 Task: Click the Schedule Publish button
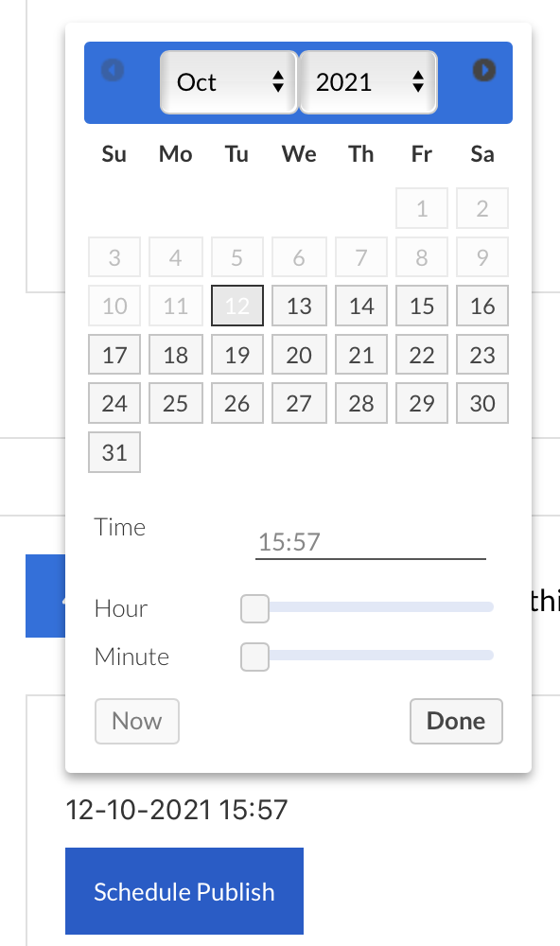point(184,890)
